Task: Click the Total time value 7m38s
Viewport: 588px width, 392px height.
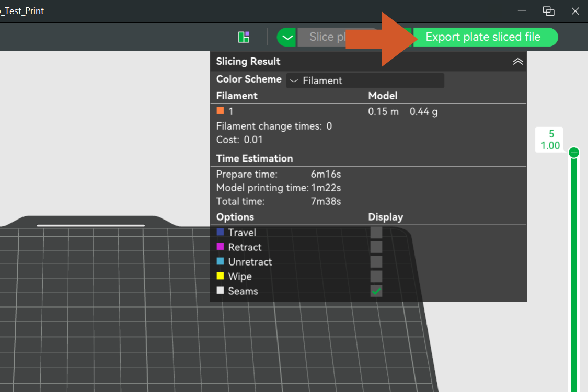Action: 326,201
